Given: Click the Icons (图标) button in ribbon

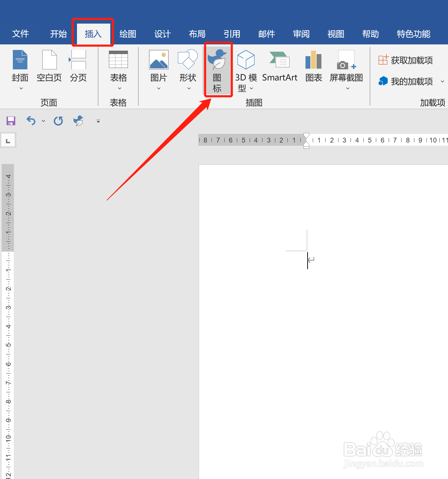Looking at the screenshot, I should 217,70.
